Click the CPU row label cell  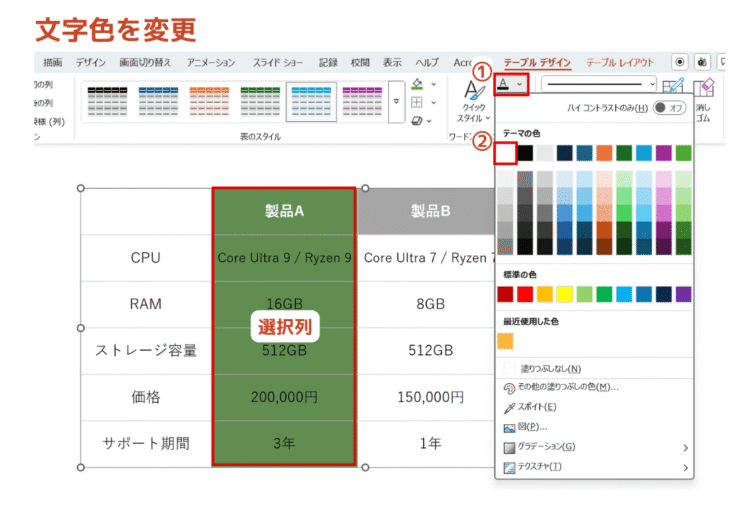tap(146, 258)
